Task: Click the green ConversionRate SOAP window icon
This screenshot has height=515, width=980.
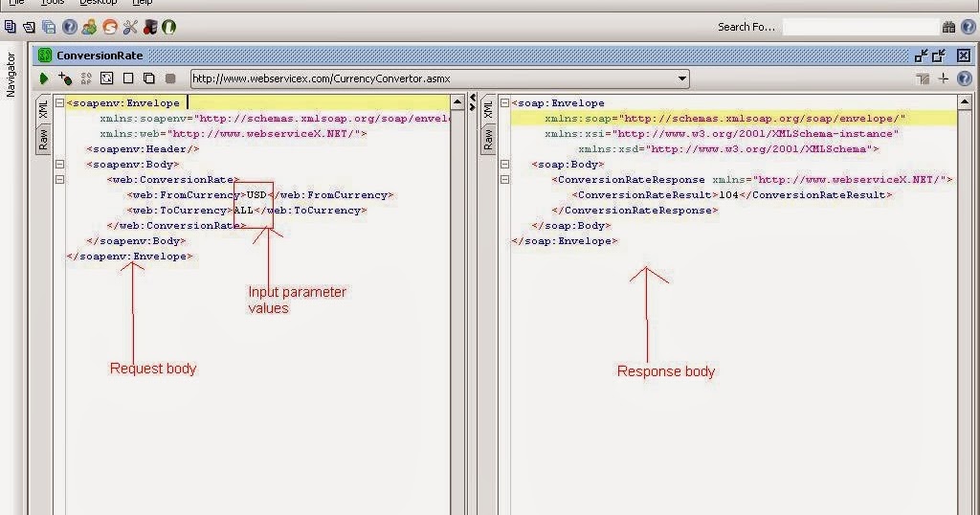Action: tap(44, 56)
